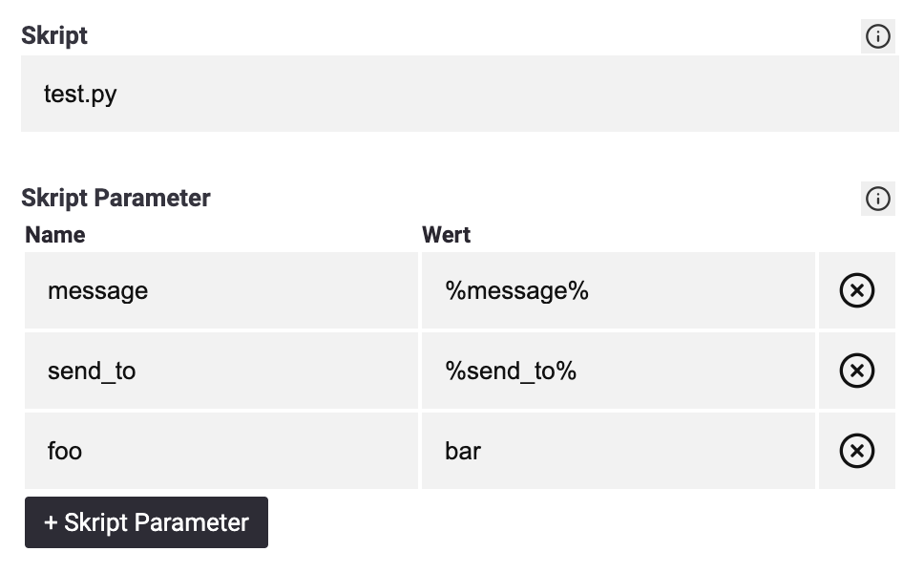Edit the foo name field

click(x=221, y=451)
